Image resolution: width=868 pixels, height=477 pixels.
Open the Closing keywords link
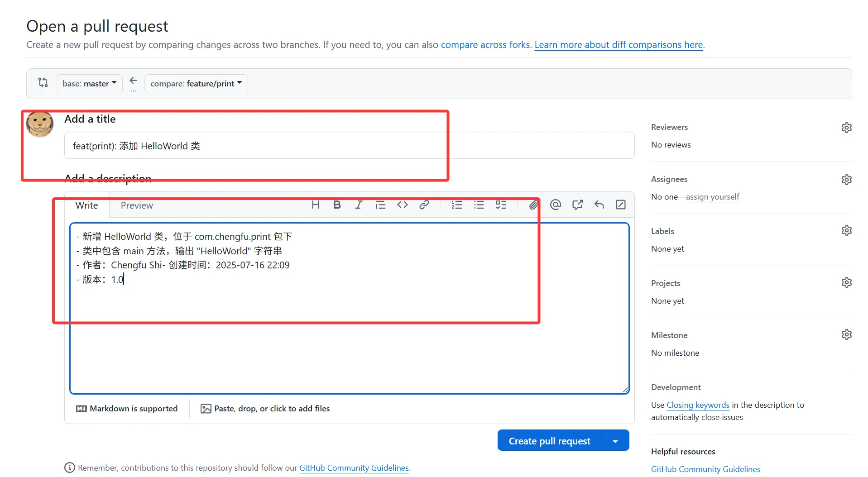(x=698, y=405)
